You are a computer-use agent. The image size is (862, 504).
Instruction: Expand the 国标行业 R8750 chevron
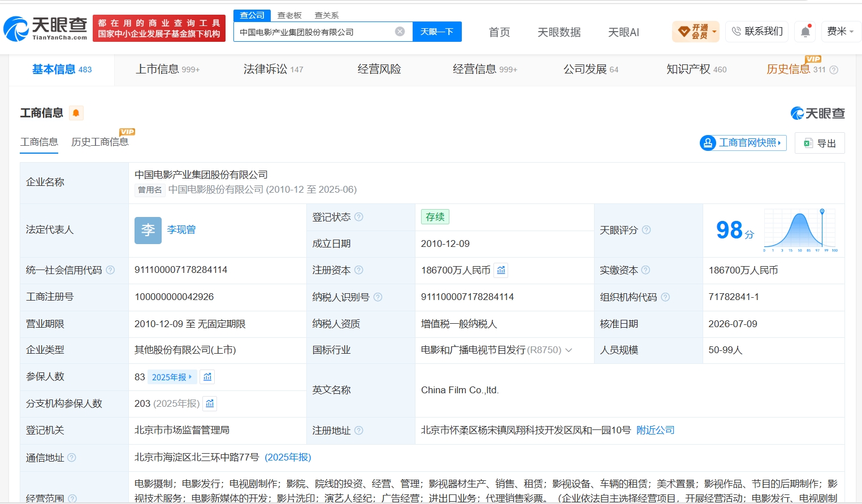point(569,350)
